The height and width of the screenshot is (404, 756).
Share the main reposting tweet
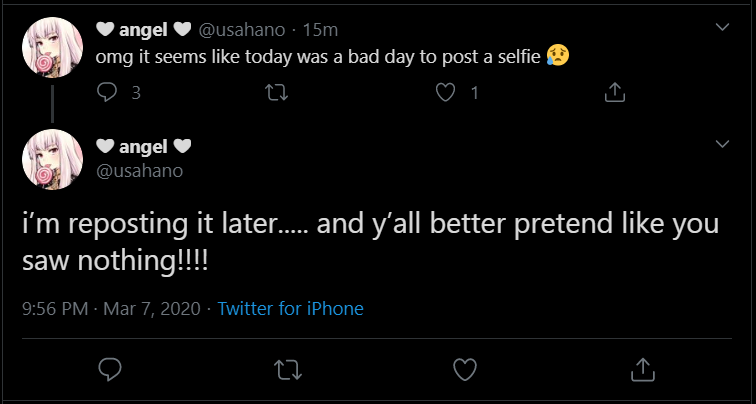tap(641, 369)
